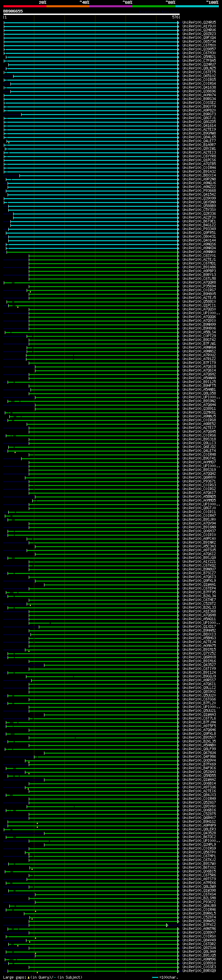222x980 pixels.
Task: Select UniRef100_B7FJW1 label
Action: [x=199, y=343]
